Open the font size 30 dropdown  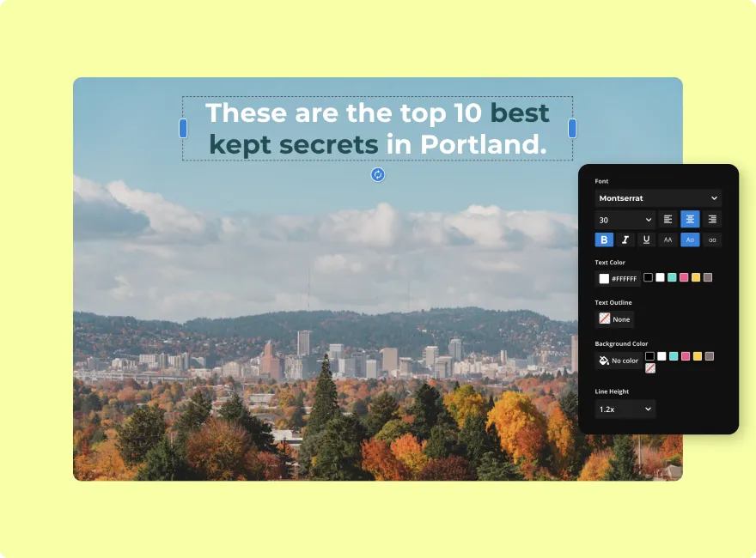pyautogui.click(x=625, y=220)
